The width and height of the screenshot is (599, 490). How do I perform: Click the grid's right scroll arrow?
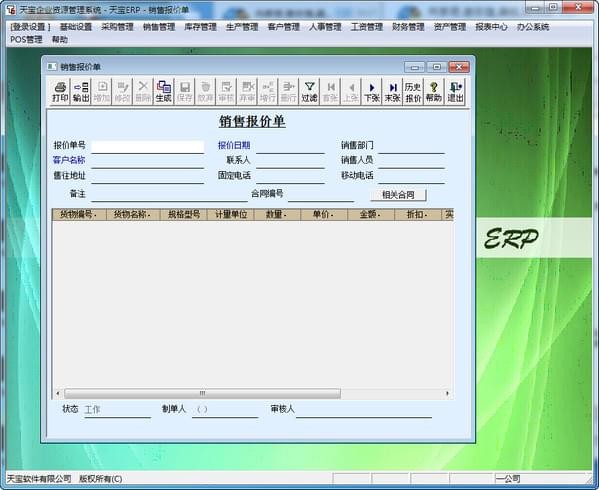point(447,393)
